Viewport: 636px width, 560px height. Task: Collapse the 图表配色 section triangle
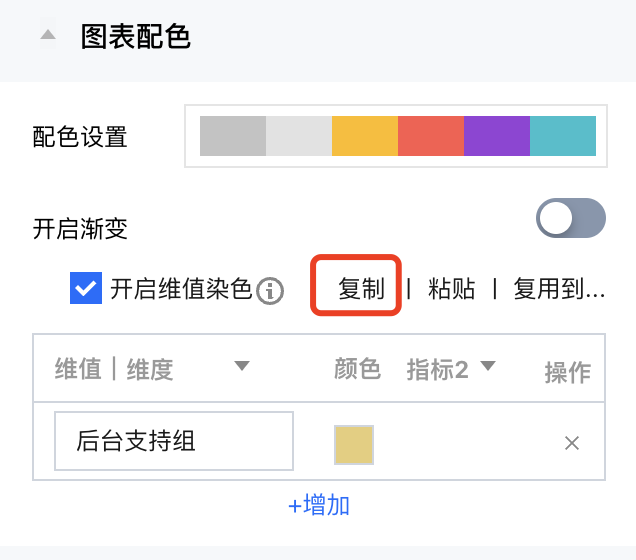47,36
